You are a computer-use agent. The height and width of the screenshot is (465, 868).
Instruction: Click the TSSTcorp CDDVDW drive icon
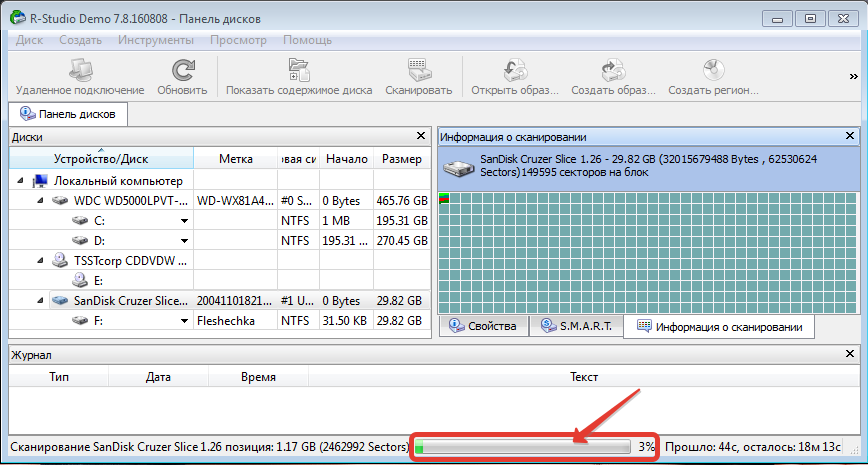(x=60, y=260)
